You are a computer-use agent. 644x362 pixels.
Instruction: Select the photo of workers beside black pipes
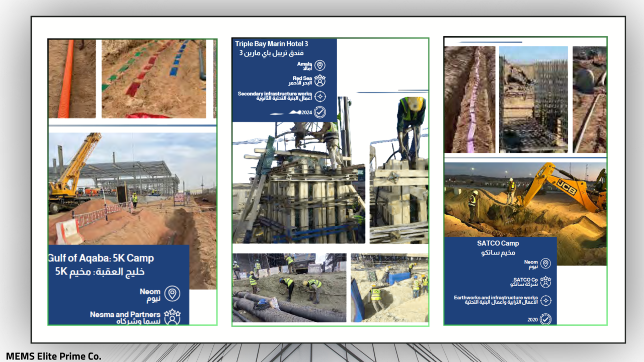click(x=289, y=288)
